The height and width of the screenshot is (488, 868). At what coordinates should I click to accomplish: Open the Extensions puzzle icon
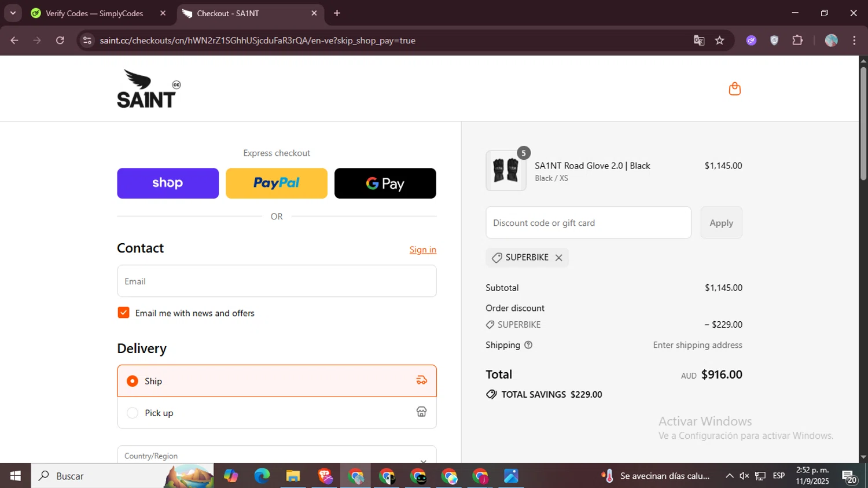(x=797, y=41)
